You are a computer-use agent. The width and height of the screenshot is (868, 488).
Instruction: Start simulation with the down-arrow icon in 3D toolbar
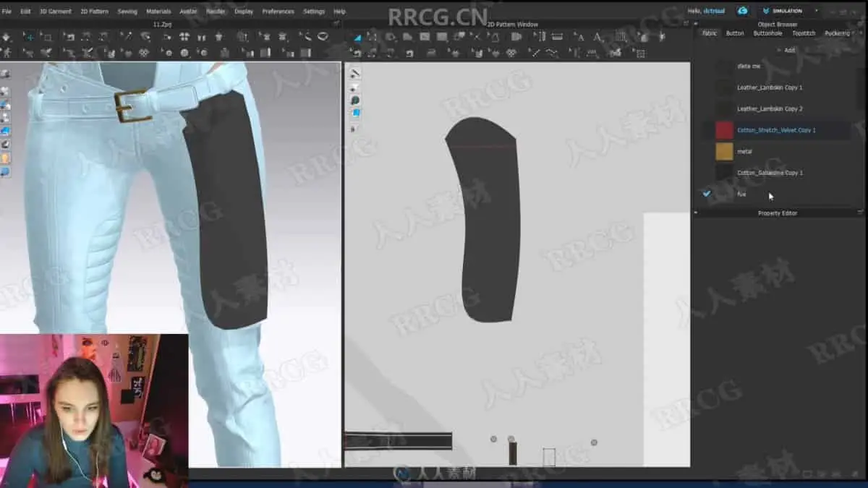coord(6,37)
